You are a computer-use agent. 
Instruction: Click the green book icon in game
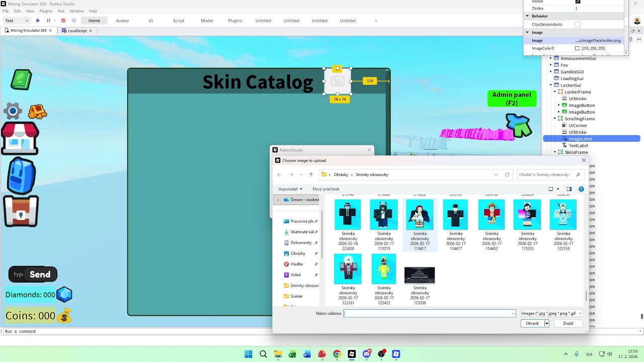tap(21, 79)
